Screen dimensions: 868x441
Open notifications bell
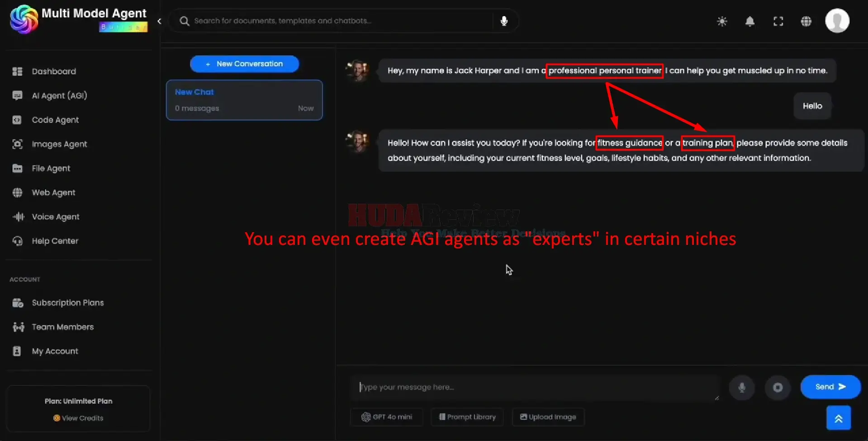point(750,21)
